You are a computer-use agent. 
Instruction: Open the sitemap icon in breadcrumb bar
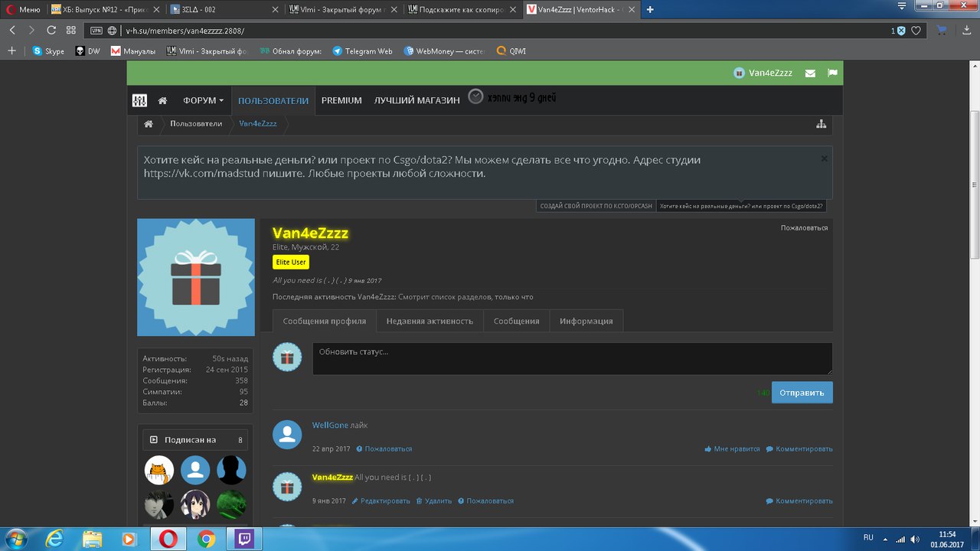point(821,124)
